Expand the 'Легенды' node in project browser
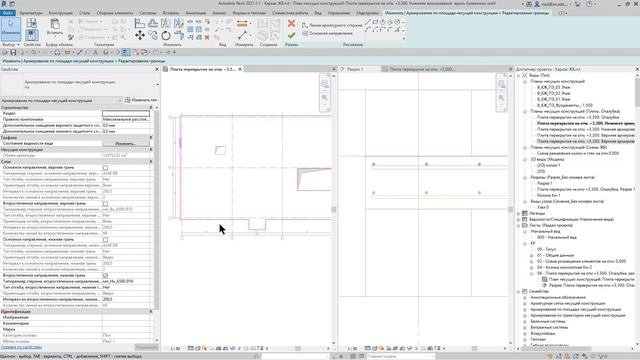Screen dimensions: 640x360 [x=519, y=213]
